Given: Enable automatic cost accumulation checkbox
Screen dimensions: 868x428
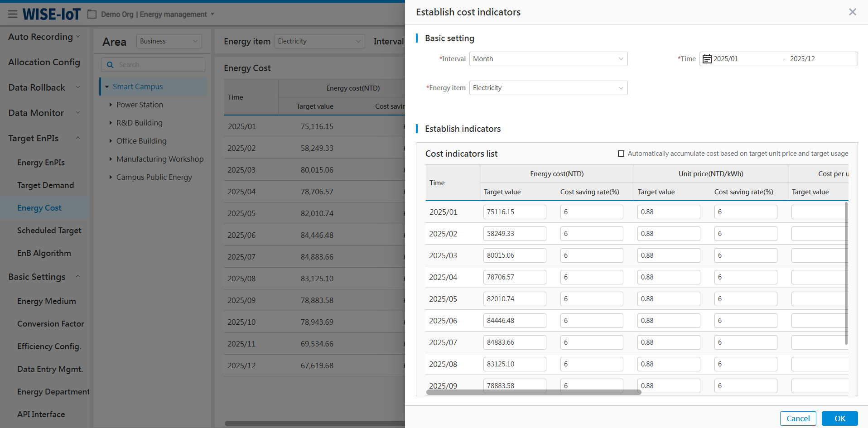Looking at the screenshot, I should pos(621,154).
